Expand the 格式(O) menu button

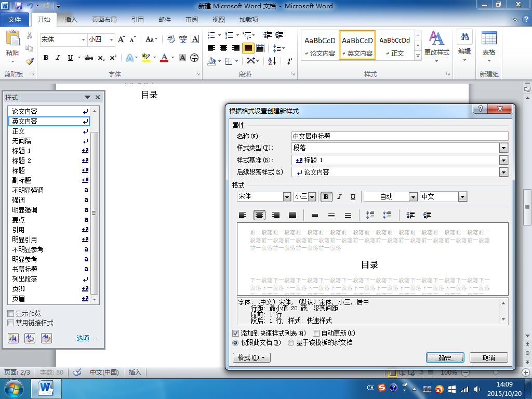point(251,357)
